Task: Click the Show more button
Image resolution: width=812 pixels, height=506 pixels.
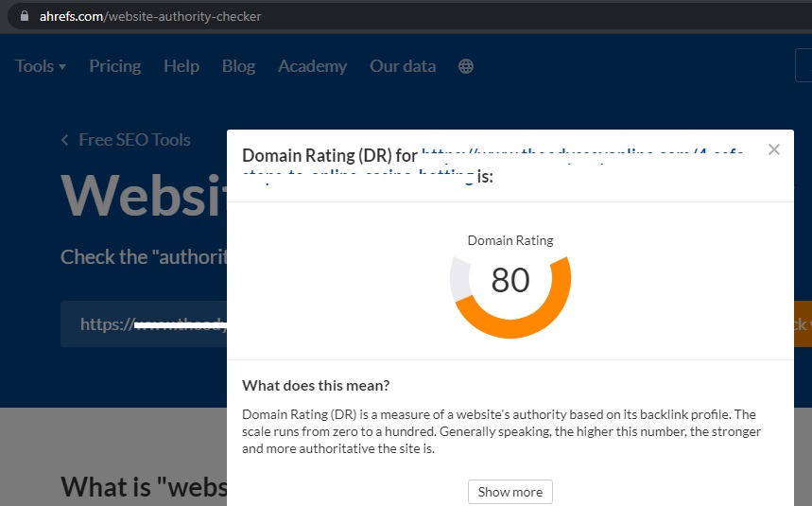Action: (x=510, y=492)
